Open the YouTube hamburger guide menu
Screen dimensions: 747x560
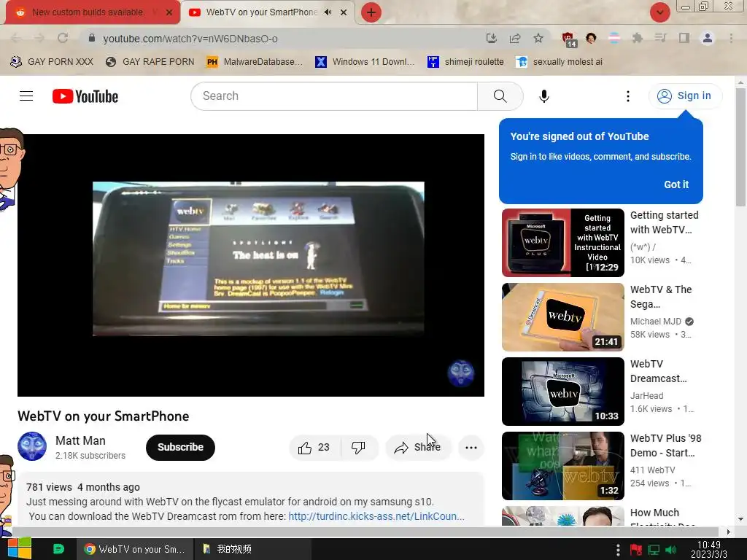(x=26, y=96)
